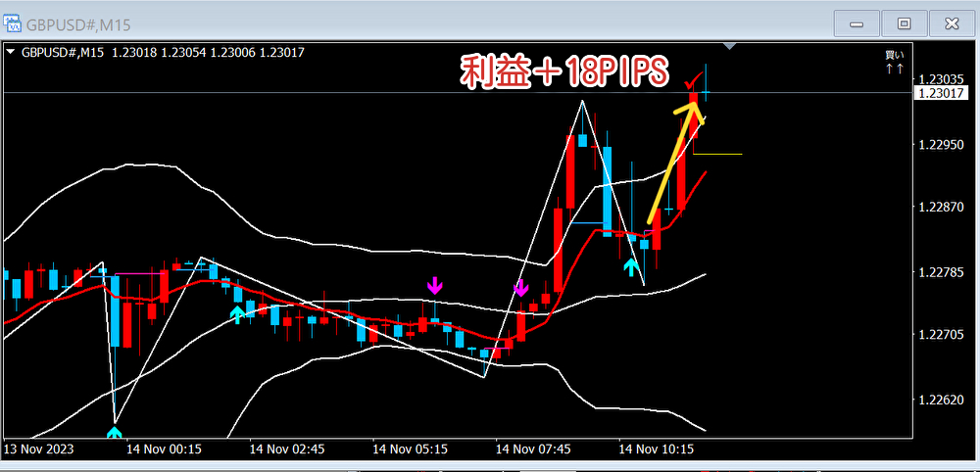
Task: Click the current price label 1.23017
Action: point(941,94)
